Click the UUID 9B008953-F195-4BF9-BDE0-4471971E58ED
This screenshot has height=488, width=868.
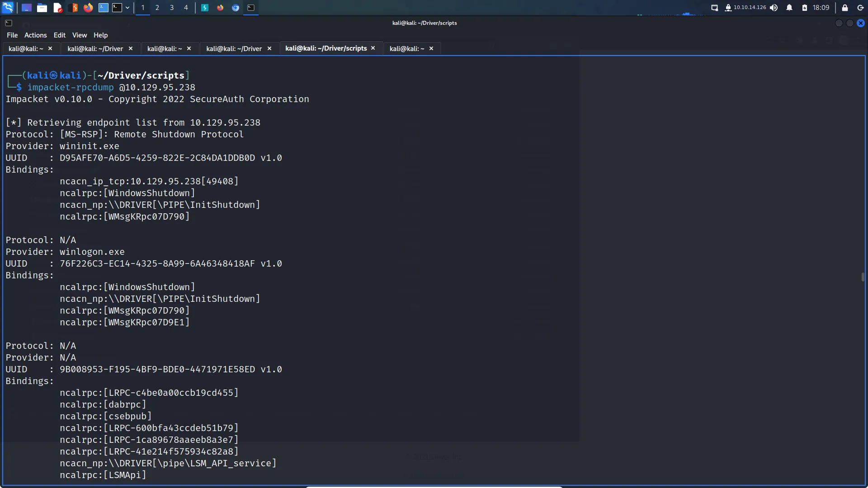pos(157,369)
